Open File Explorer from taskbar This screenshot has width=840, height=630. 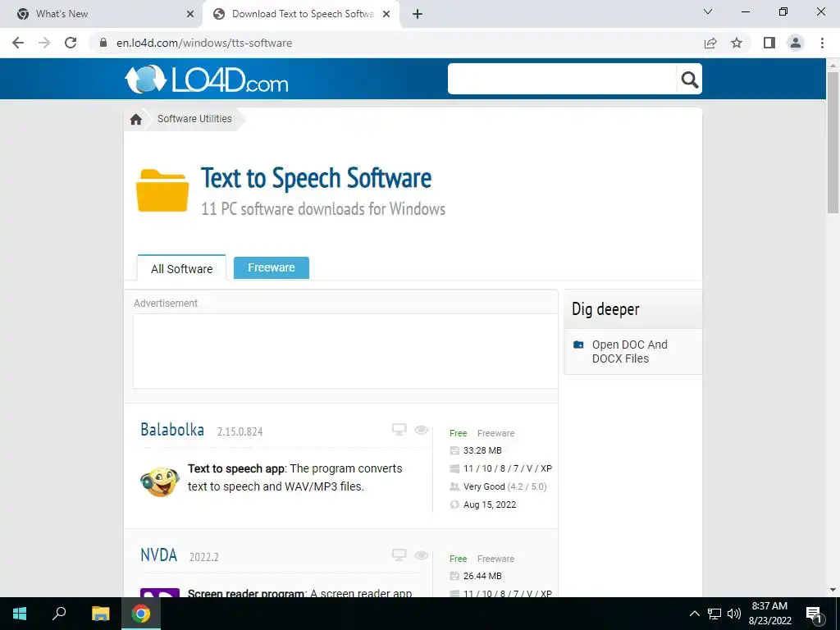click(x=100, y=614)
